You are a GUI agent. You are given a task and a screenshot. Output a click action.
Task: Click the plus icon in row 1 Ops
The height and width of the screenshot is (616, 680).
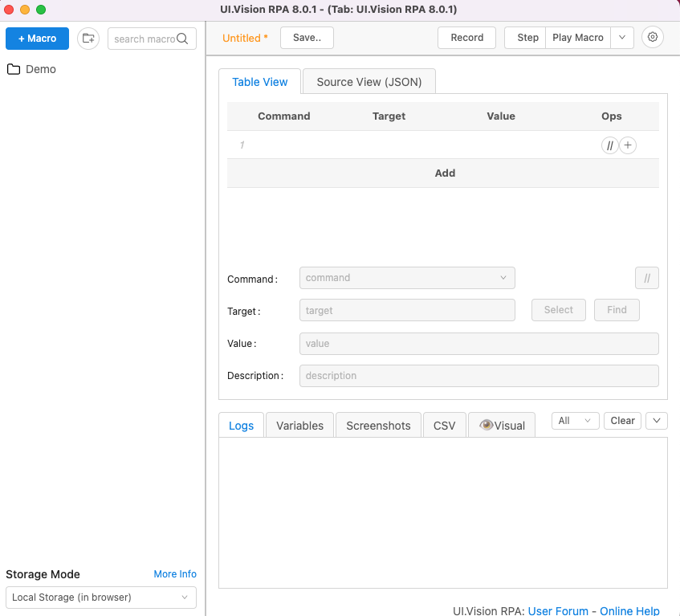click(628, 145)
